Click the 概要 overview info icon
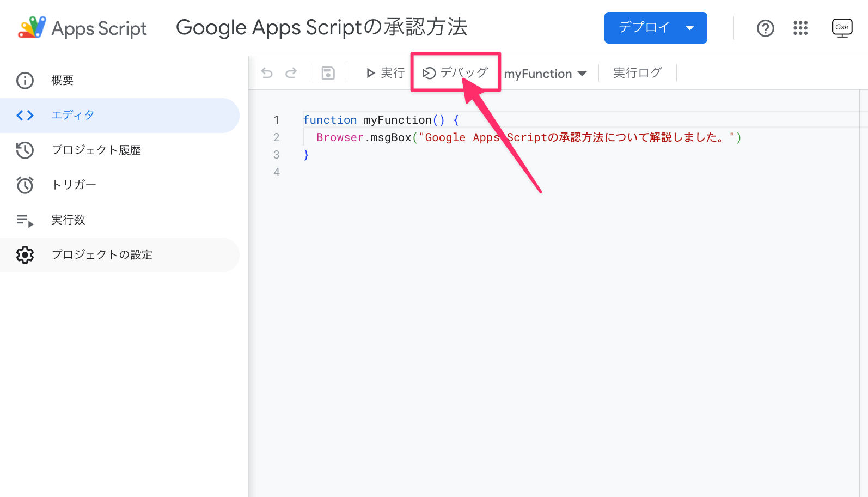Image resolution: width=868 pixels, height=497 pixels. pyautogui.click(x=25, y=80)
